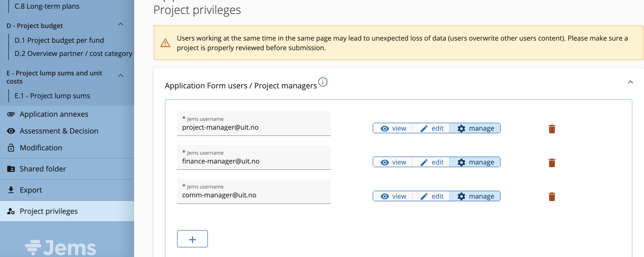This screenshot has width=644, height=257.
Task: Open the Modification menu item
Action: pos(41,148)
